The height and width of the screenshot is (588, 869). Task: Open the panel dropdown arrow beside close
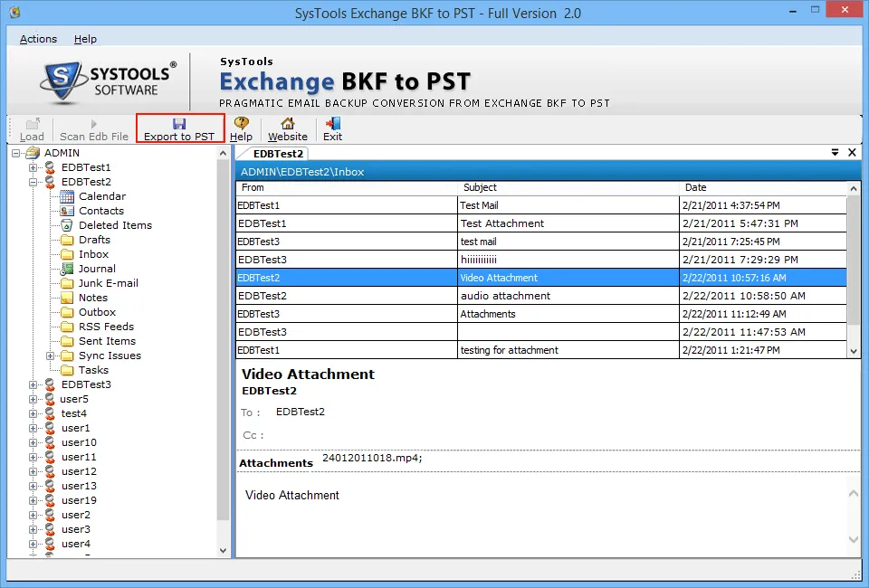[835, 153]
